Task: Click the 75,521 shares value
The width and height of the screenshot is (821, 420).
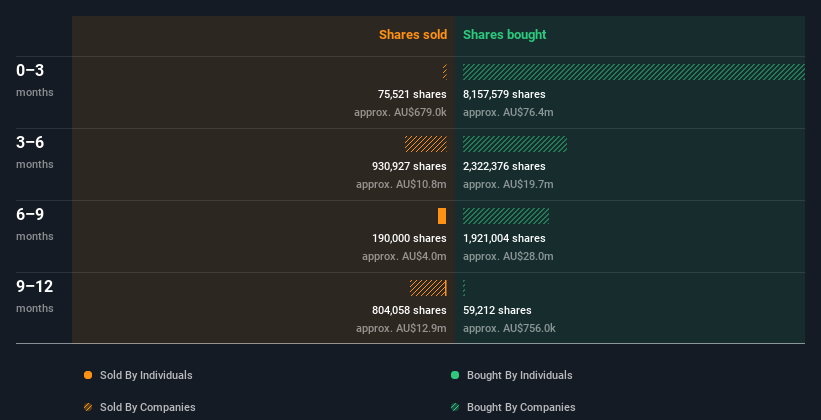Action: pyautogui.click(x=412, y=94)
